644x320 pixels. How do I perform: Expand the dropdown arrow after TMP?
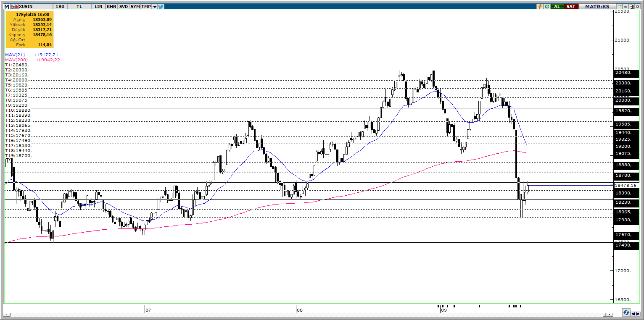click(x=155, y=7)
